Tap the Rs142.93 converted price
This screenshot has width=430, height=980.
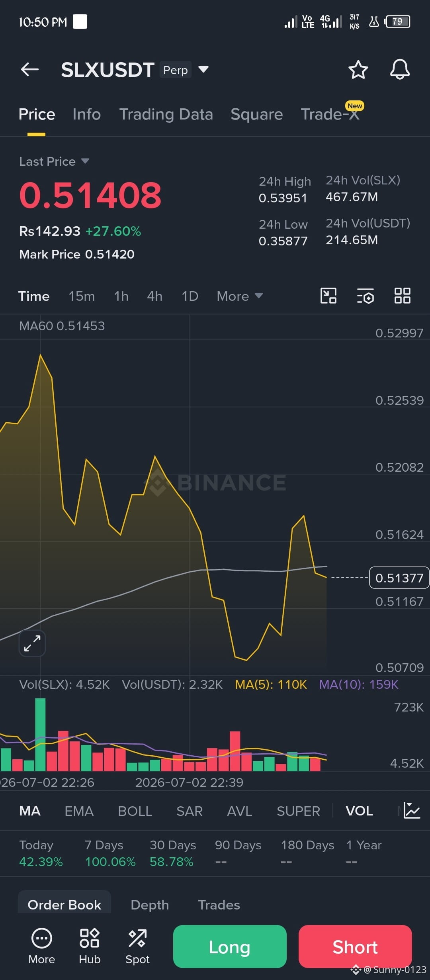pyautogui.click(x=50, y=231)
